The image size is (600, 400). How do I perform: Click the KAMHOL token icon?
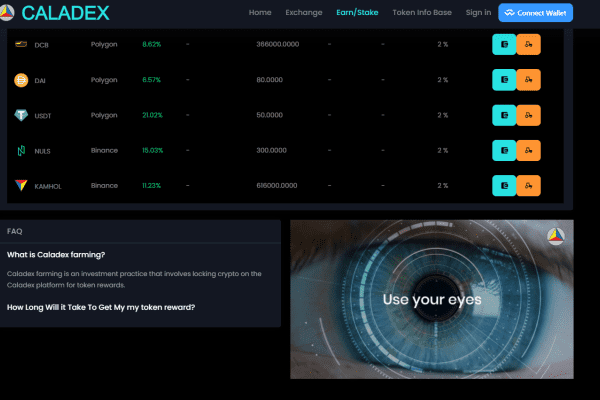pyautogui.click(x=21, y=185)
